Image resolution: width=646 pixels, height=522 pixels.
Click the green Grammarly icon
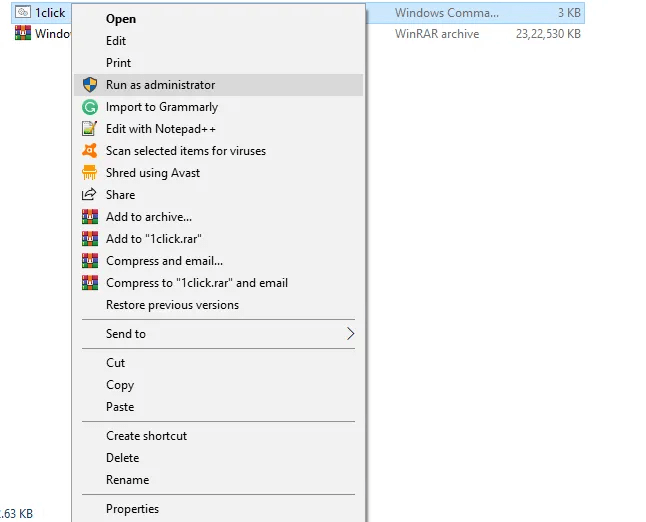click(90, 107)
